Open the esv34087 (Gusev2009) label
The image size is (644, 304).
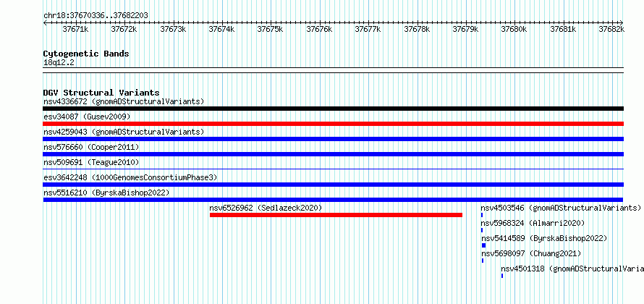pyautogui.click(x=87, y=117)
